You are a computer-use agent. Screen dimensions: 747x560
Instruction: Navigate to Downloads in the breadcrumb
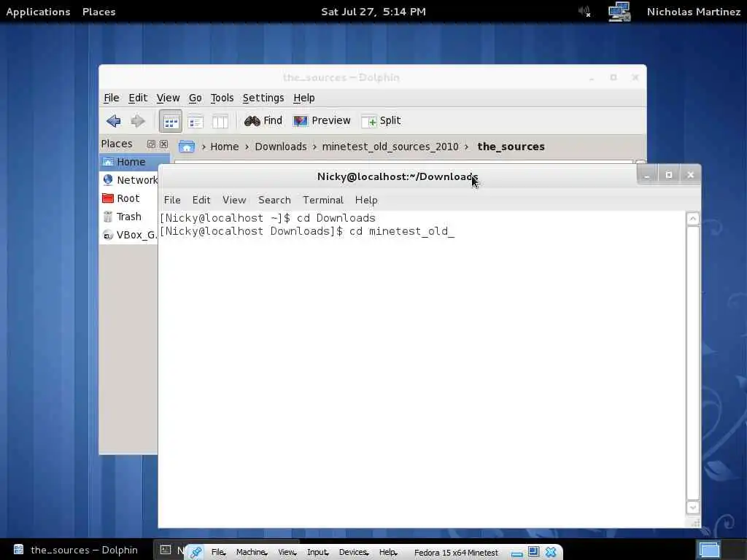click(281, 147)
